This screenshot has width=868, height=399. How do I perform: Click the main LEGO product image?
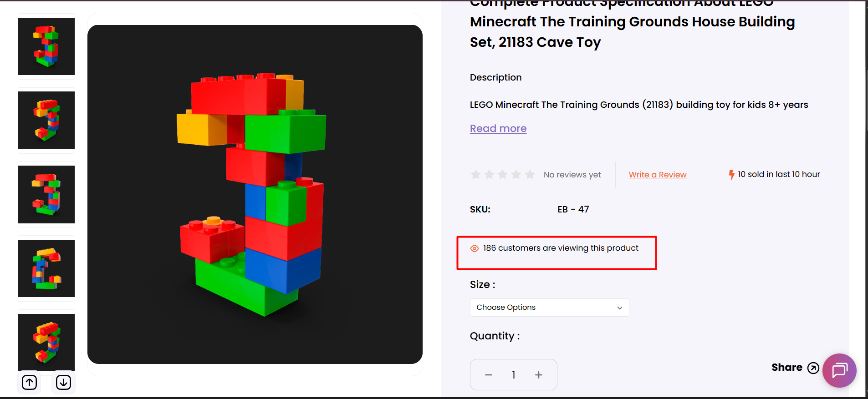[255, 194]
